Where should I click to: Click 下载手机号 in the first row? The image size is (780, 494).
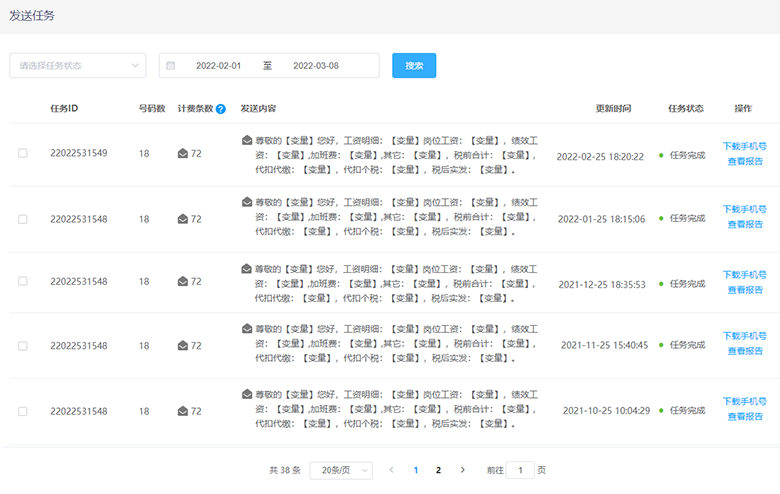(x=744, y=145)
